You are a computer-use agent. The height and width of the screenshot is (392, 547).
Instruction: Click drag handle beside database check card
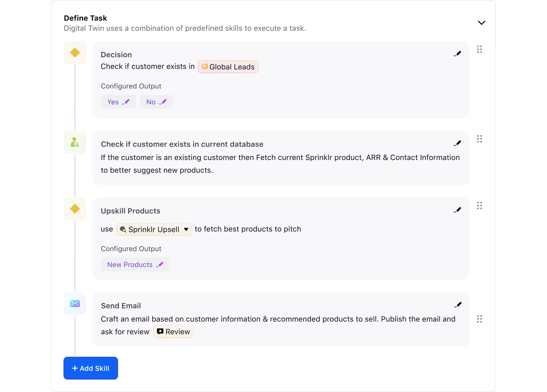point(479,139)
